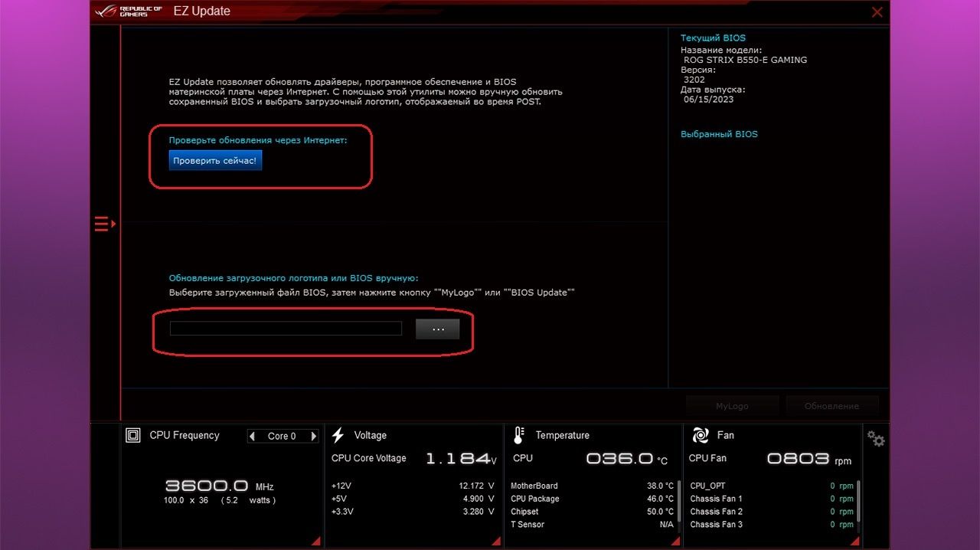Viewport: 980px width, 550px height.
Task: Expand the CPU Frequency panel corner triangle
Action: click(x=316, y=541)
